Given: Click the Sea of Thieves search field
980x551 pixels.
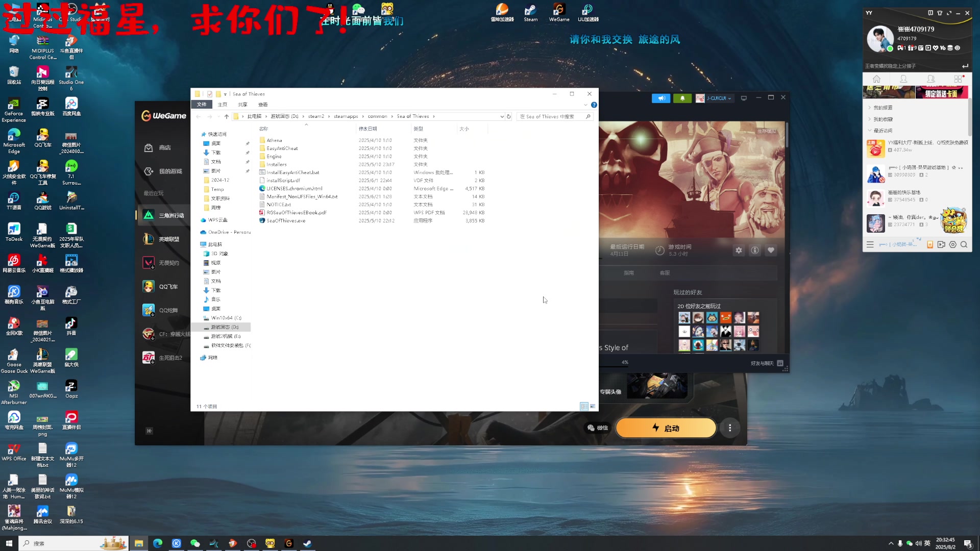Looking at the screenshot, I should pyautogui.click(x=555, y=117).
